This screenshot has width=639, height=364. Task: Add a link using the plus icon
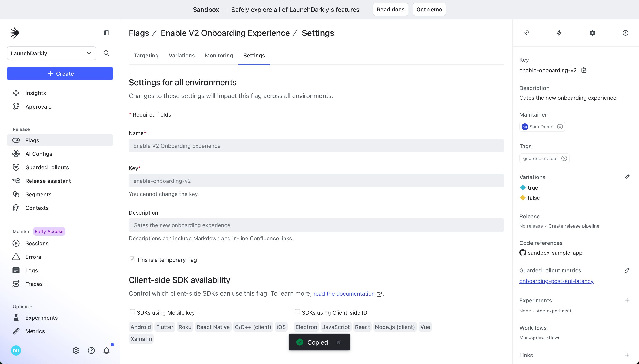coord(627,355)
